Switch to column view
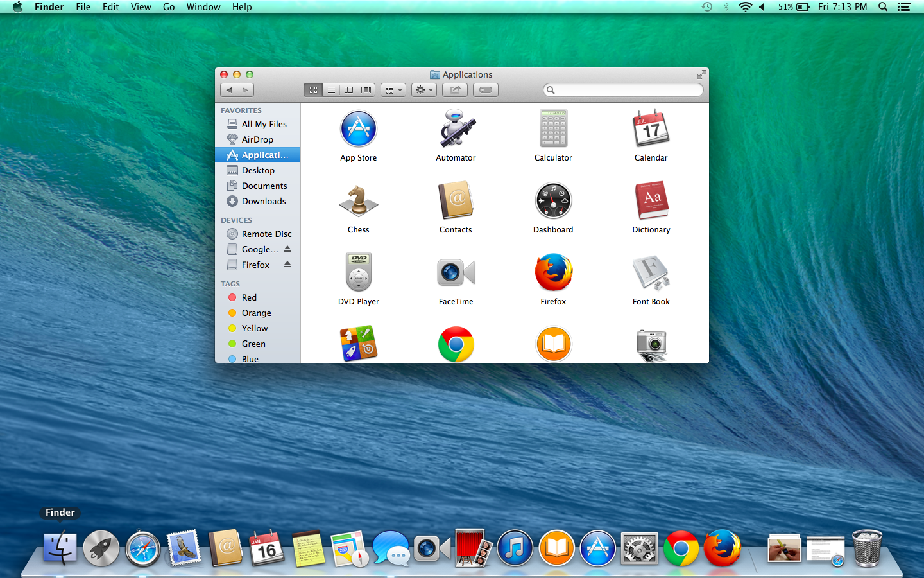Image resolution: width=924 pixels, height=578 pixels. click(x=348, y=90)
